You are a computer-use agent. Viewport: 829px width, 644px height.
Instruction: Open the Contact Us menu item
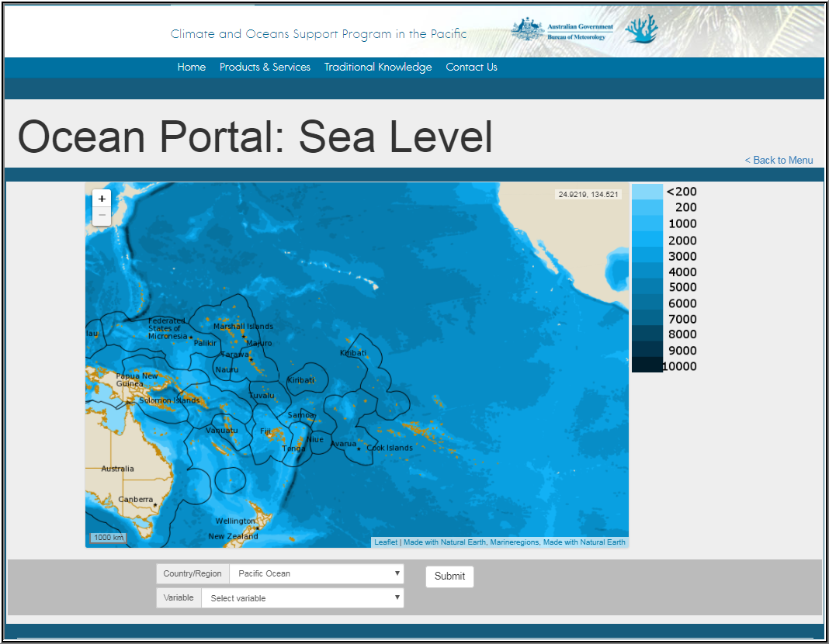click(471, 68)
